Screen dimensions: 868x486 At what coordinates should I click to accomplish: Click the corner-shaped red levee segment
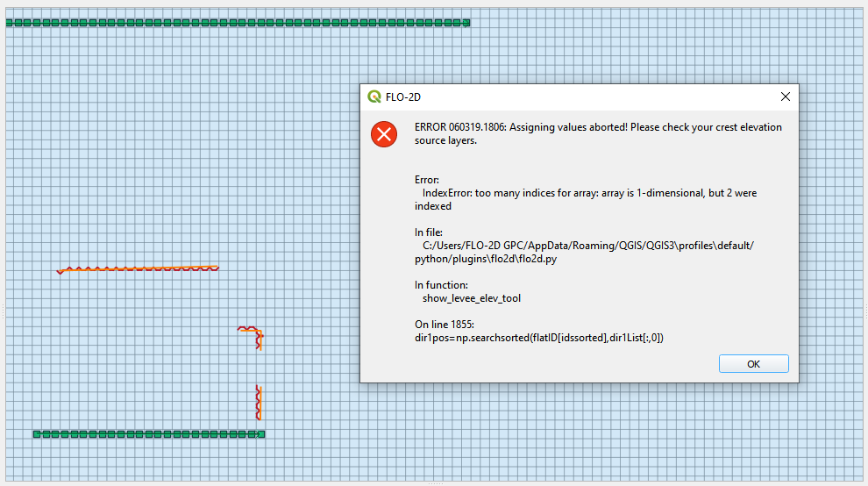[x=251, y=337]
